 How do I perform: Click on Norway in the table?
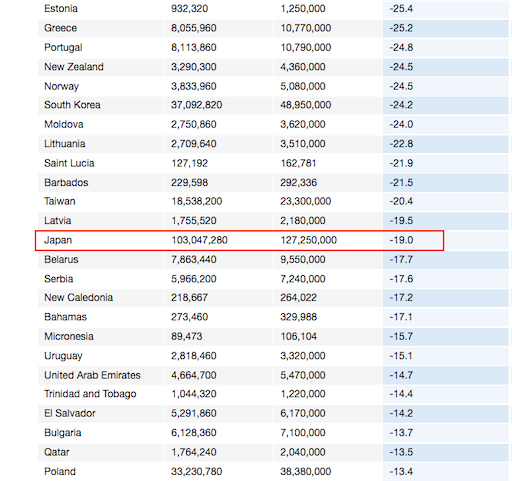coord(61,86)
